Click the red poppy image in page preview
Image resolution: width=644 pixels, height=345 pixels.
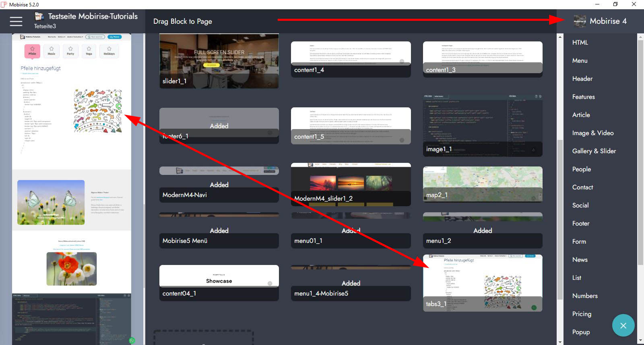72,269
